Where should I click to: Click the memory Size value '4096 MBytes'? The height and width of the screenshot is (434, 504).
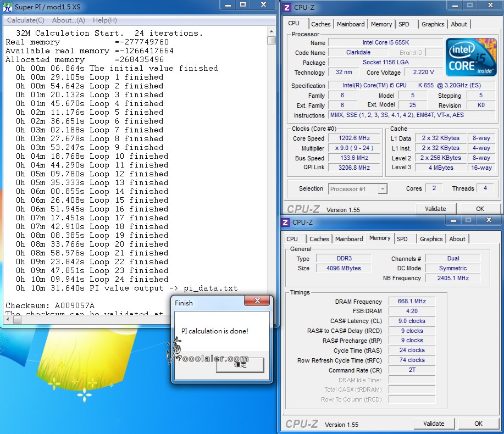point(344,268)
